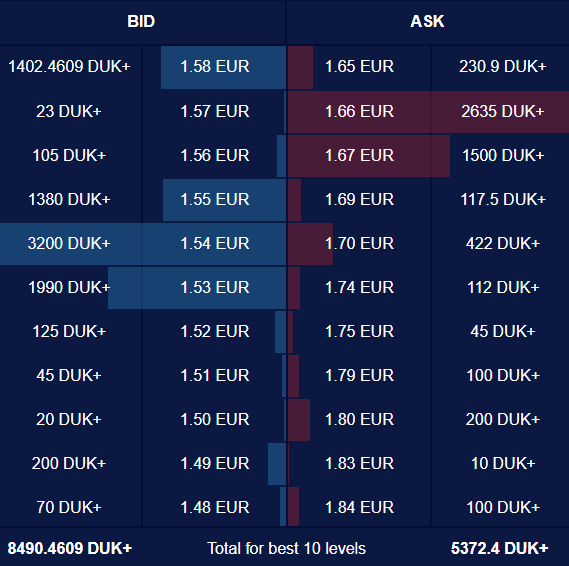The image size is (569, 566).
Task: Click the 1402.4609 DUK+ bid volume
Action: pyautogui.click(x=69, y=67)
